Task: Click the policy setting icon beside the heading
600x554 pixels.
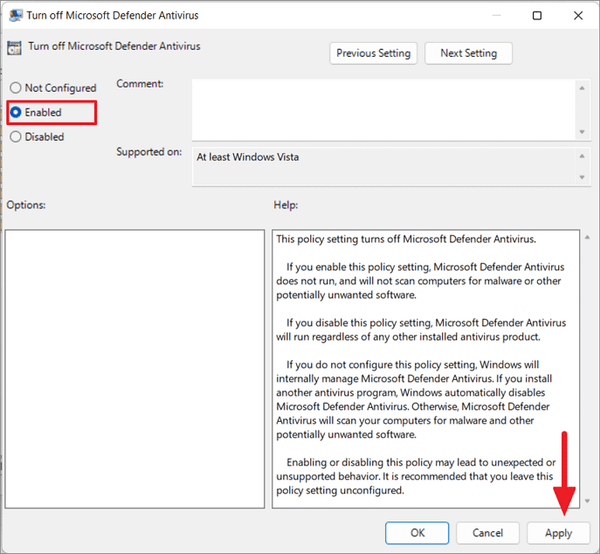Action: 15,48
